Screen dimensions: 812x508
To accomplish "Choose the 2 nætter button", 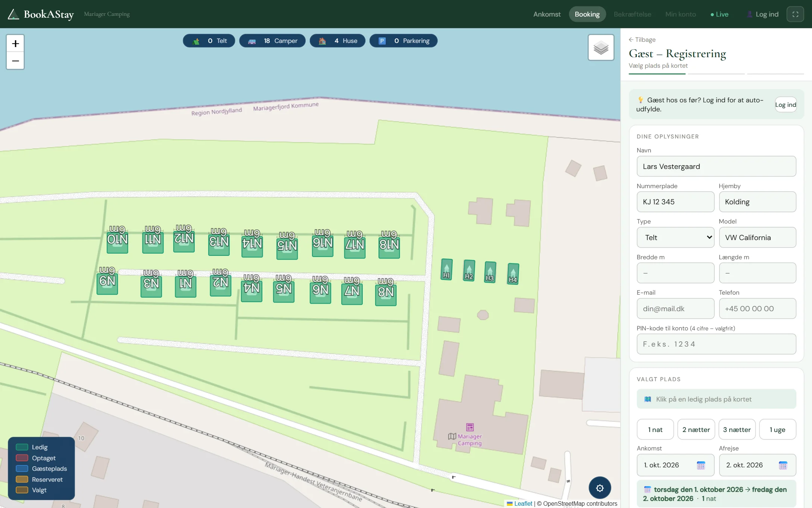I will 696,429.
